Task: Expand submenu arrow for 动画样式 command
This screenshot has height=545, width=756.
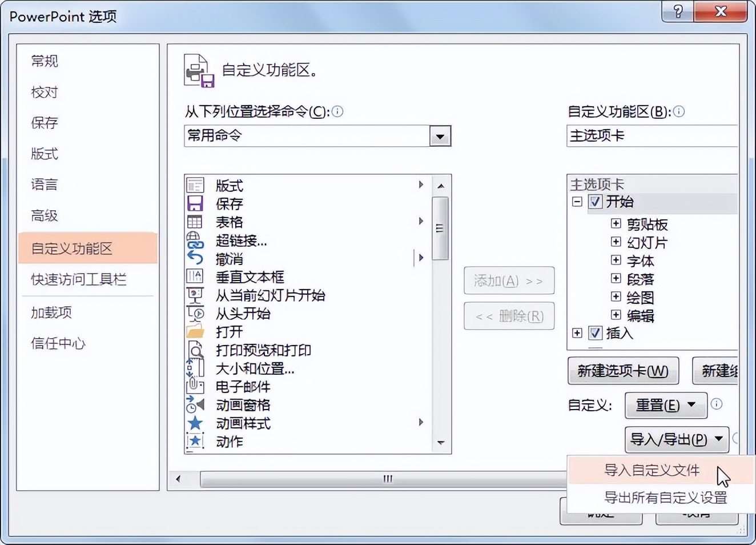Action: pos(421,422)
